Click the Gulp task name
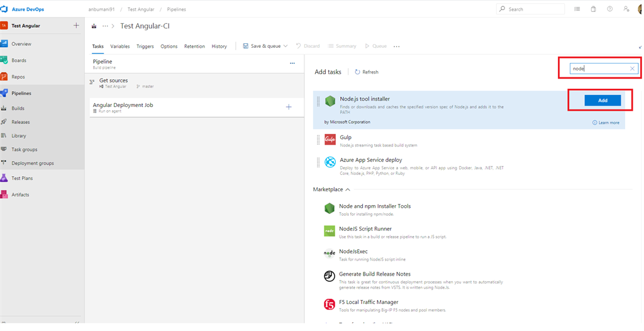 pyautogui.click(x=345, y=137)
